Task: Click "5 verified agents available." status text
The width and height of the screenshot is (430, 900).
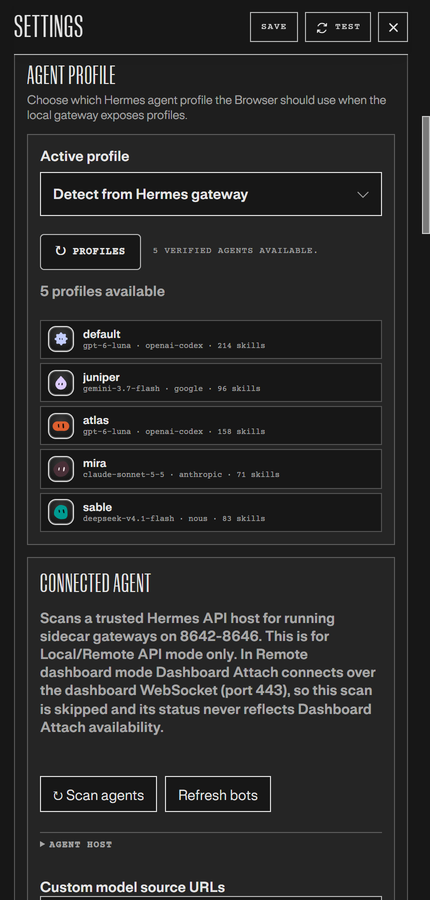Action: (x=235, y=251)
